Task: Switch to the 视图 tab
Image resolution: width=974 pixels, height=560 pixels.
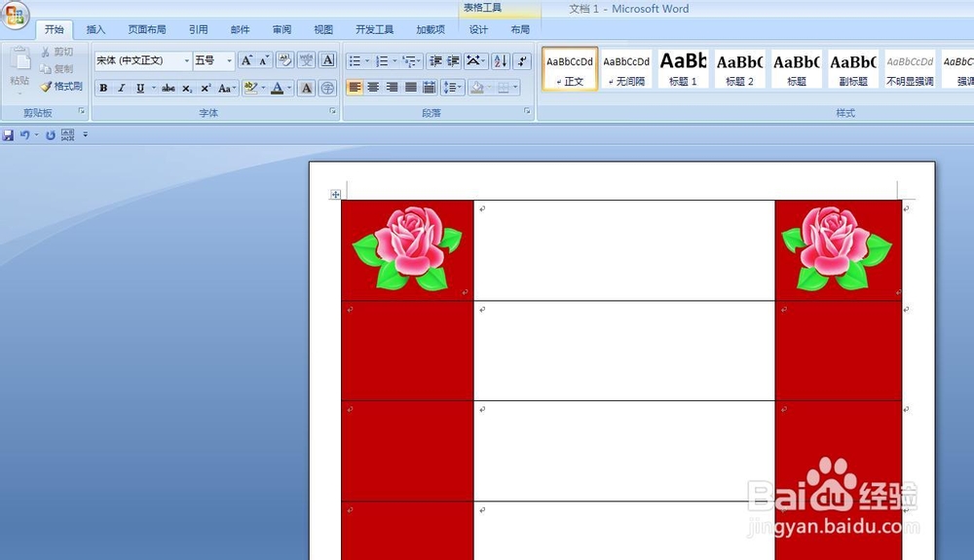Action: [323, 29]
